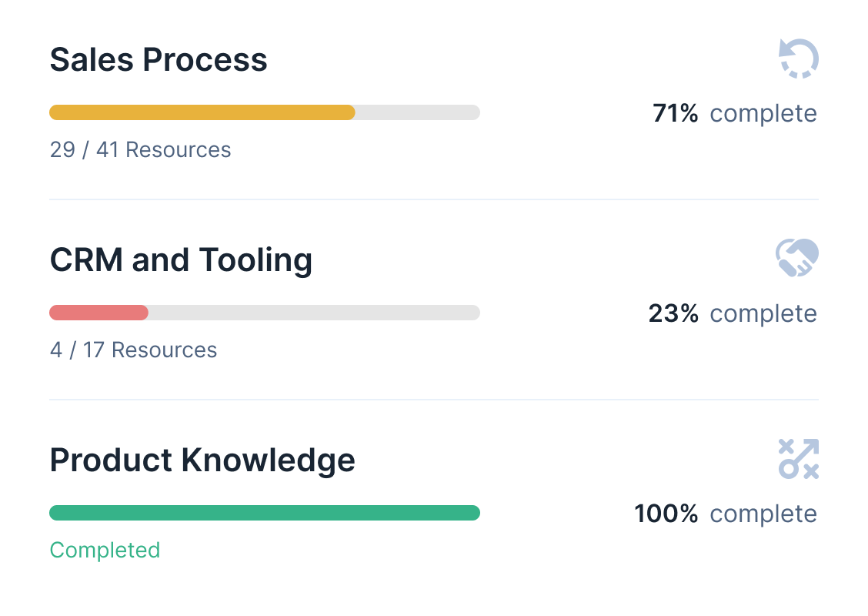Click the 100% complete label

click(x=726, y=514)
